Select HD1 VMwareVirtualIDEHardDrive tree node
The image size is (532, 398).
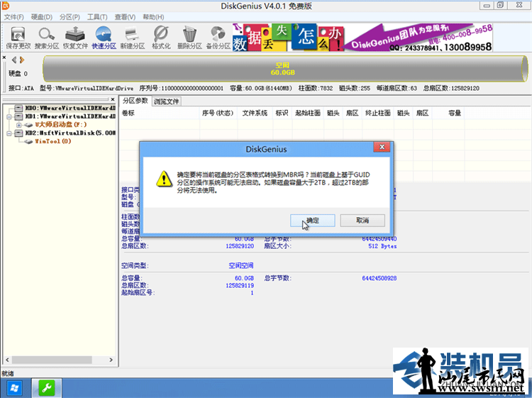(x=70, y=116)
